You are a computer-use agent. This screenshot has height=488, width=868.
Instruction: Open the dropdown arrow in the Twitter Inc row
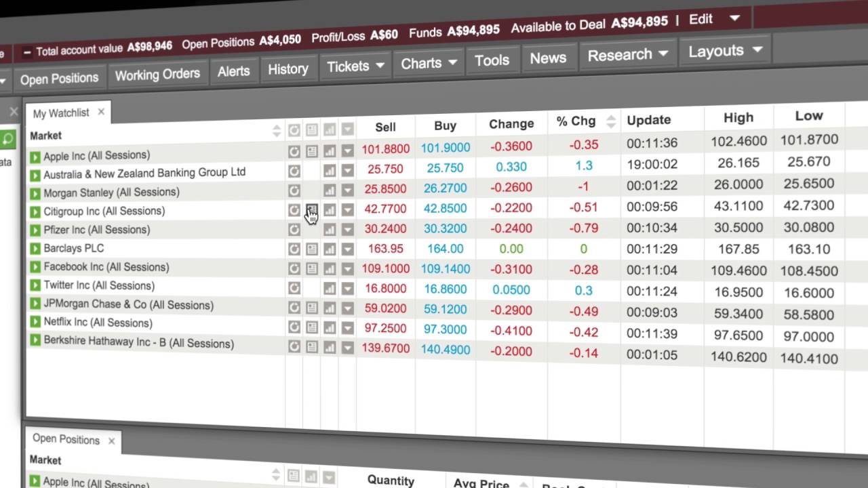click(x=347, y=289)
